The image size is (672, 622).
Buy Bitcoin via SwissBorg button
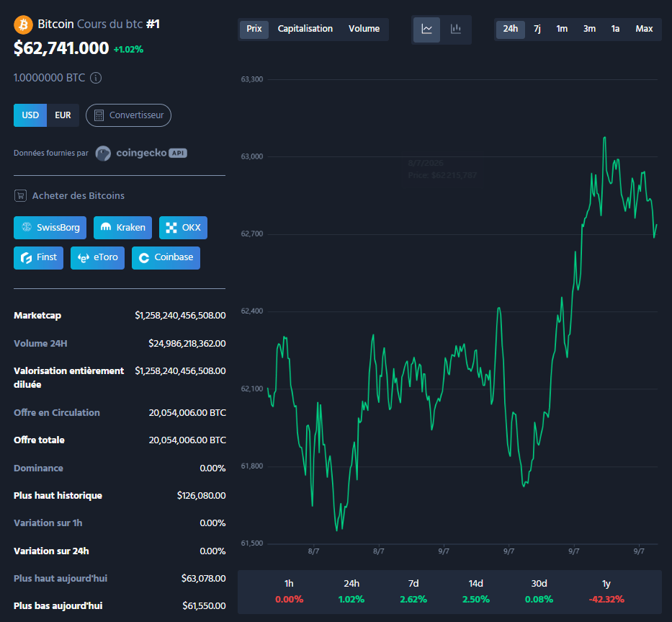pyautogui.click(x=50, y=227)
